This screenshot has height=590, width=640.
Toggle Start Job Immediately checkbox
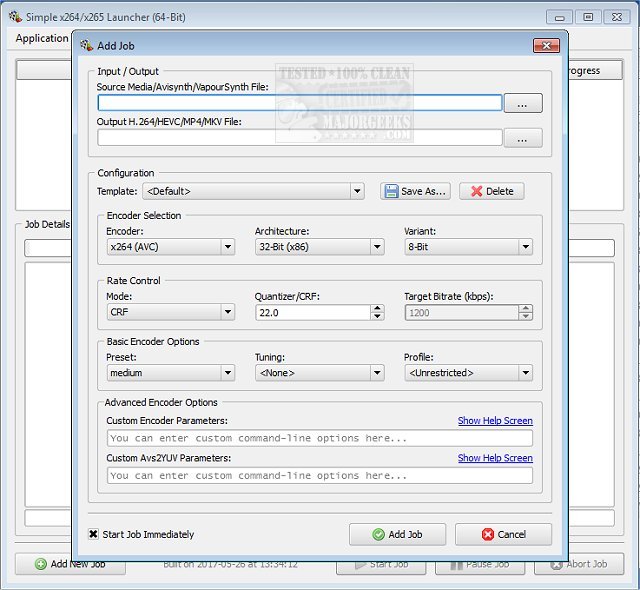click(93, 534)
